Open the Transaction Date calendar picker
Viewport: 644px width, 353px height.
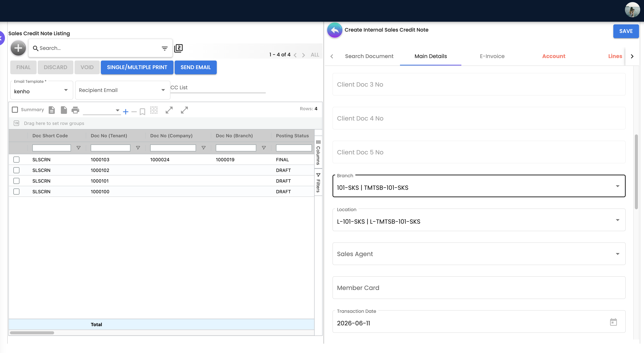(613, 322)
